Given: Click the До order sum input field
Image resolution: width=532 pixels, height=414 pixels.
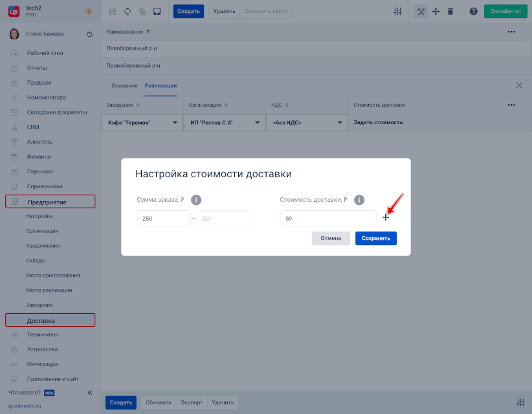Looking at the screenshot, I should pos(223,219).
